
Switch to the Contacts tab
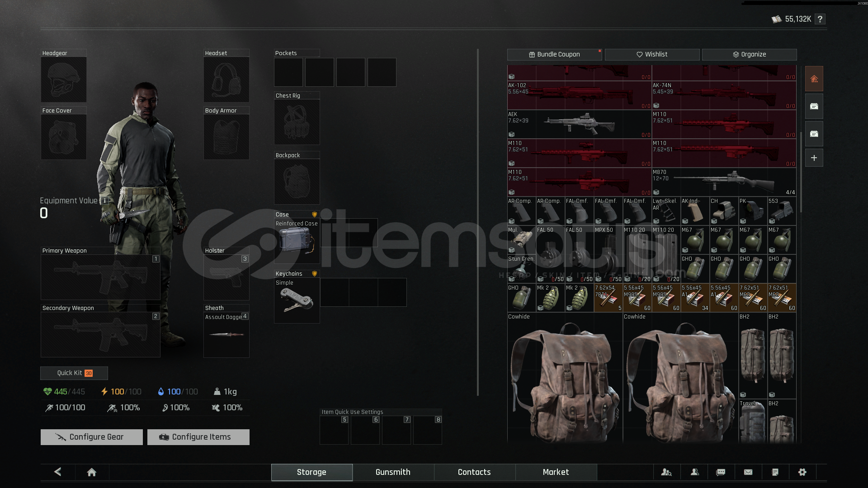tap(474, 472)
